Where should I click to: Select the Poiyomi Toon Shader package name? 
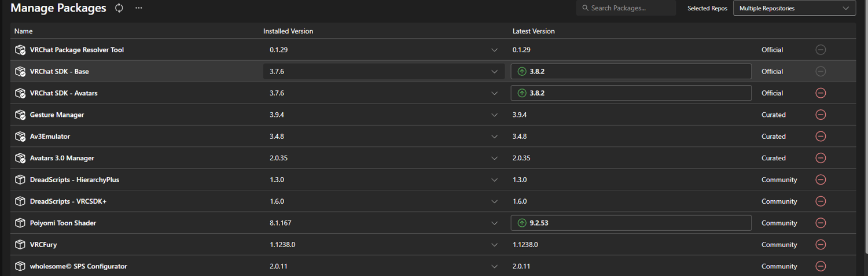click(x=63, y=223)
